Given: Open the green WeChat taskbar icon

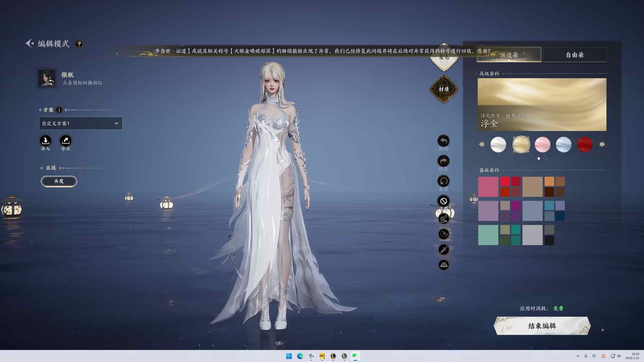Looking at the screenshot, I should (x=355, y=356).
